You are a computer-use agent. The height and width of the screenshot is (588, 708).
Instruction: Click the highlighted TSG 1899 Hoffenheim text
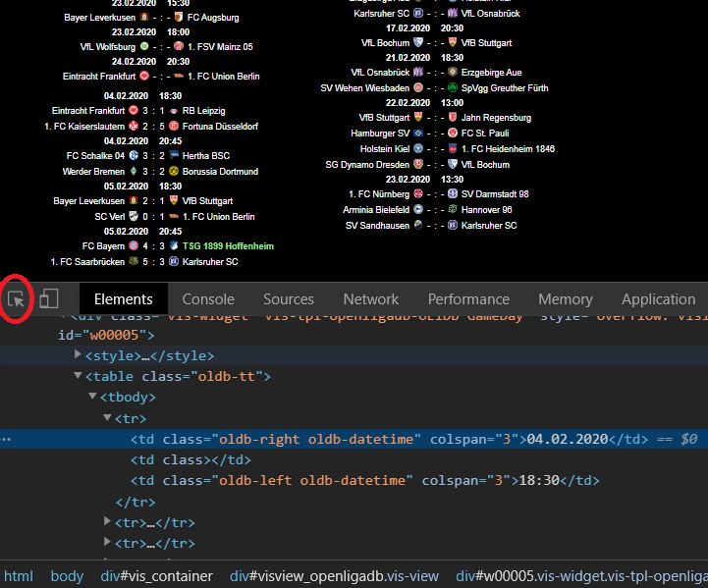click(x=228, y=246)
